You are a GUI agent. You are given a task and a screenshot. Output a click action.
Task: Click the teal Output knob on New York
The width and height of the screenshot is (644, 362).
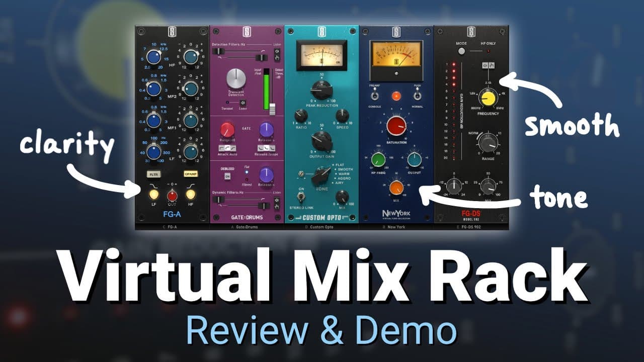click(415, 160)
